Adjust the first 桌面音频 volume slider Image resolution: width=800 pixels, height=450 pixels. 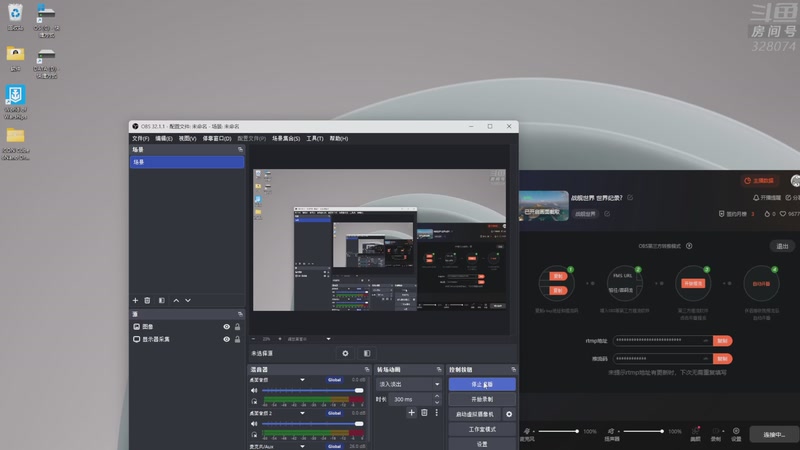[313, 391]
